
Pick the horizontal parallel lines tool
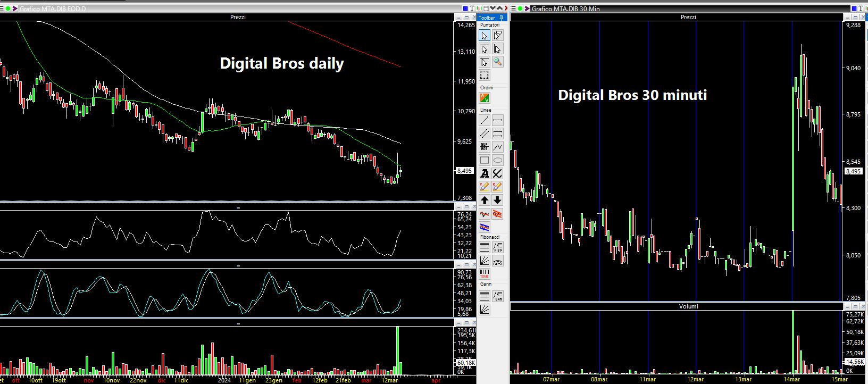coord(497,133)
